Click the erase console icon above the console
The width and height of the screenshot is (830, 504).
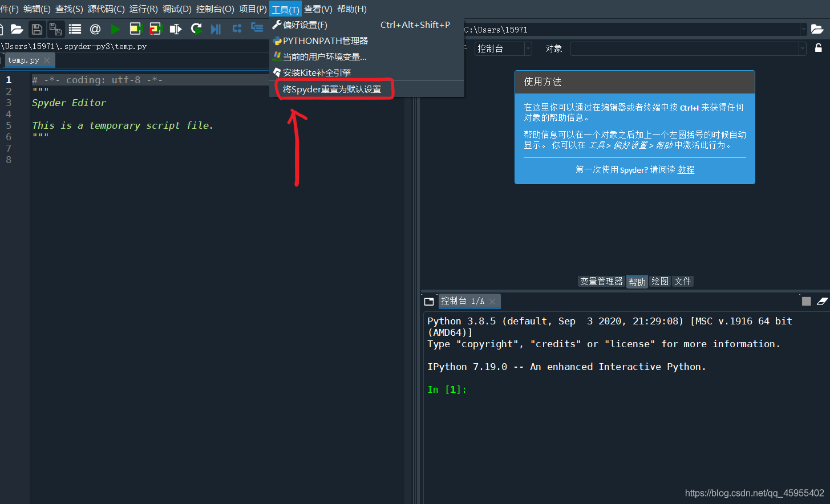click(x=822, y=301)
